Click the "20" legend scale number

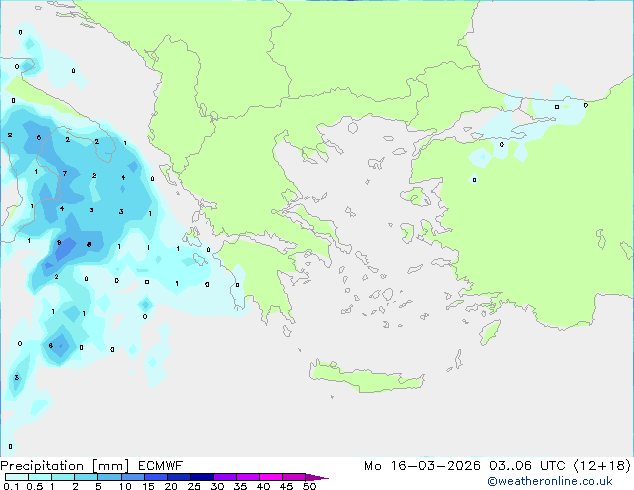pos(171,486)
